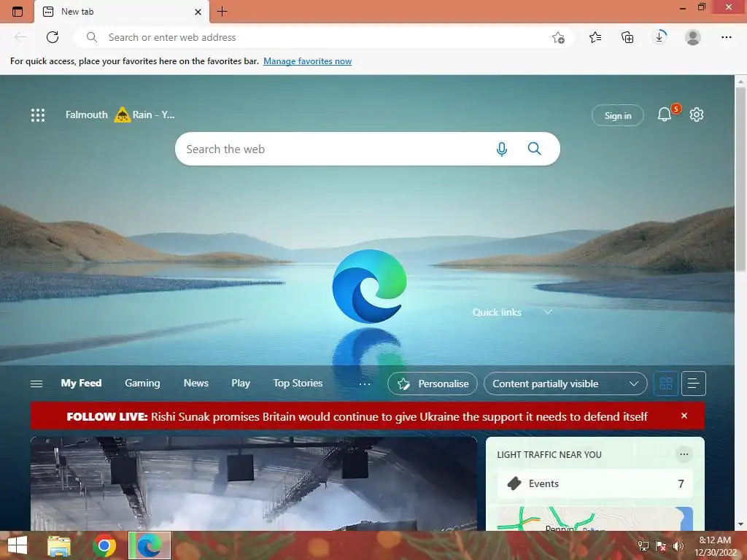Close the New tab tab

(198, 12)
